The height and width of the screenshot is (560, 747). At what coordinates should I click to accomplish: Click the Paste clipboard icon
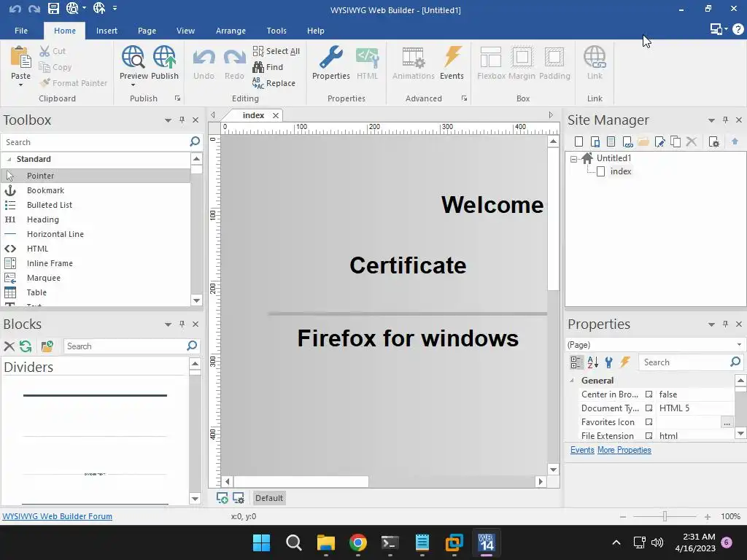point(20,58)
